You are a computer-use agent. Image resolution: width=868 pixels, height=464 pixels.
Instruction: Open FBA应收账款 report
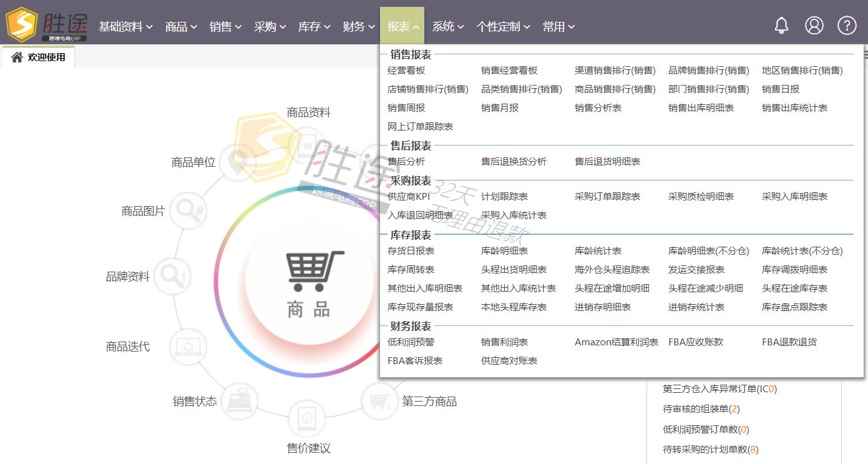(x=696, y=342)
